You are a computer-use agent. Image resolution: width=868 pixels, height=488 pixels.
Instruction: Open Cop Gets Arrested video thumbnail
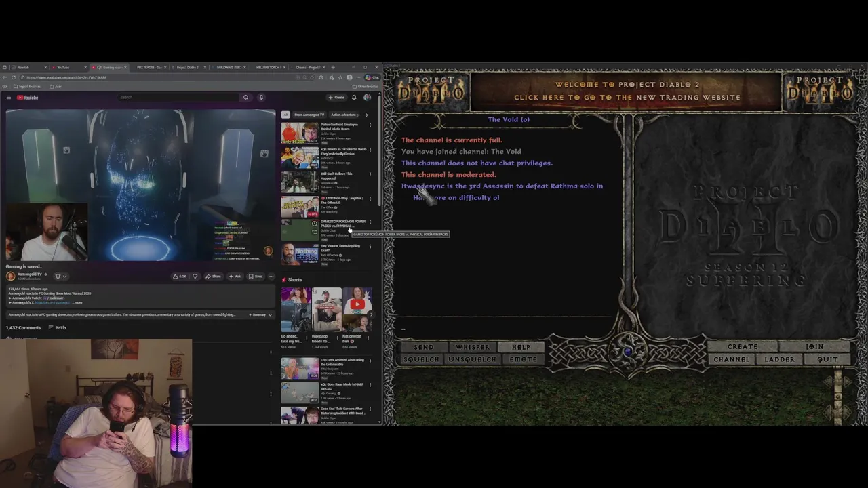[300, 369]
